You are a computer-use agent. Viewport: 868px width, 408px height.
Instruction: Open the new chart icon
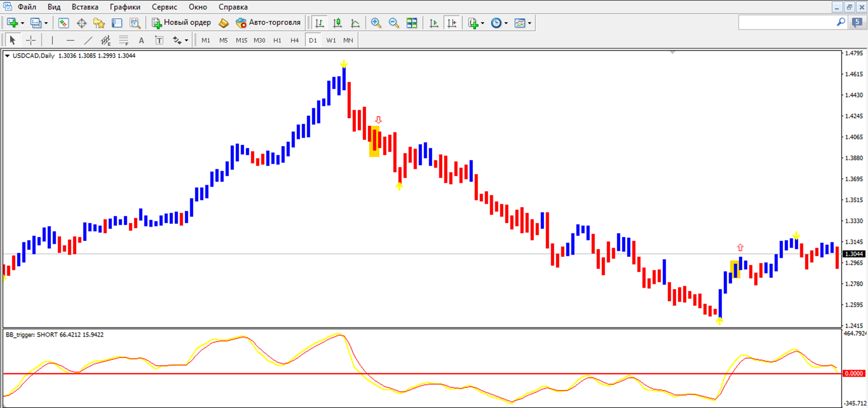(x=12, y=23)
